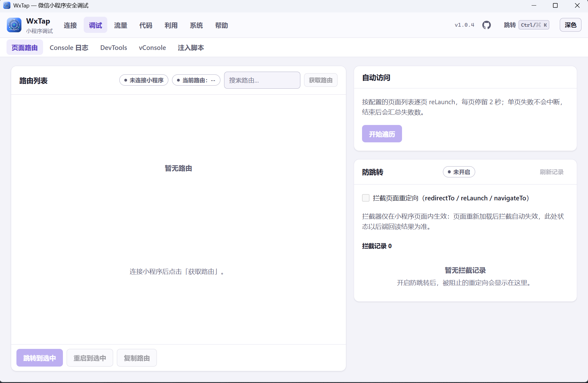588x383 pixels.
Task: Click the 自动访问 panel heading
Action: [376, 78]
